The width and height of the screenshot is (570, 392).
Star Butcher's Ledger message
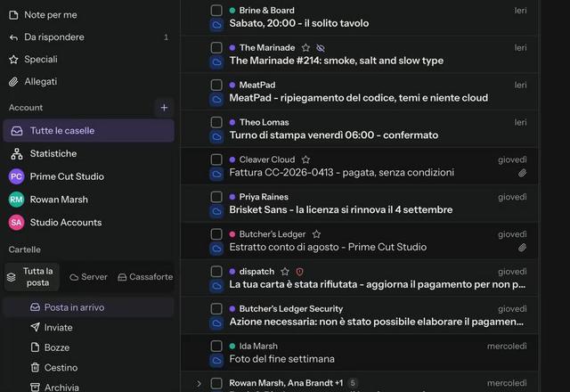(x=317, y=234)
